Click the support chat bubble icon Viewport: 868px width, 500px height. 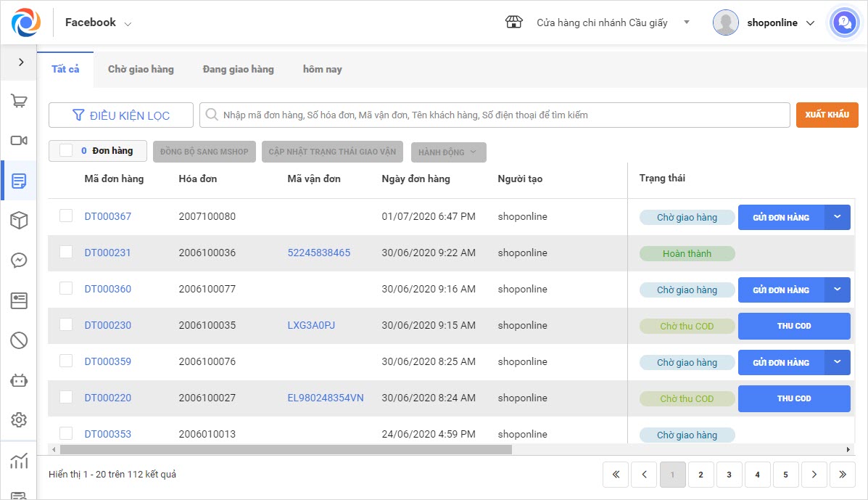tap(844, 22)
